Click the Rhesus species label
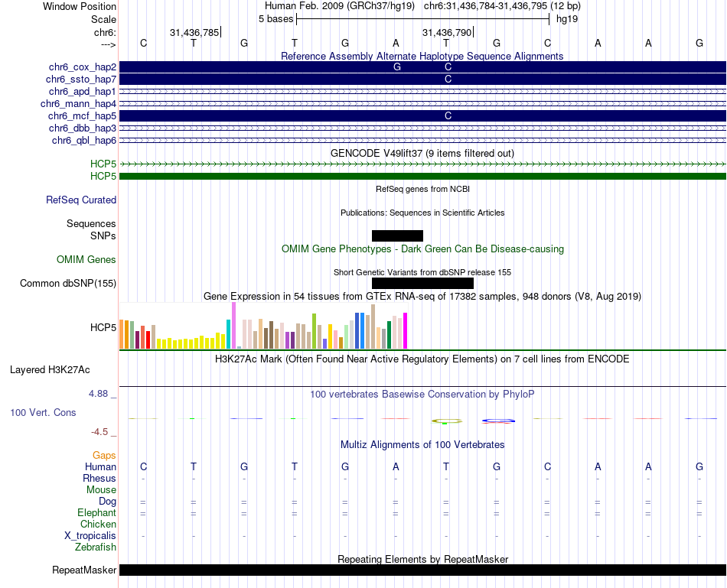This screenshot has width=727, height=588. coord(99,478)
